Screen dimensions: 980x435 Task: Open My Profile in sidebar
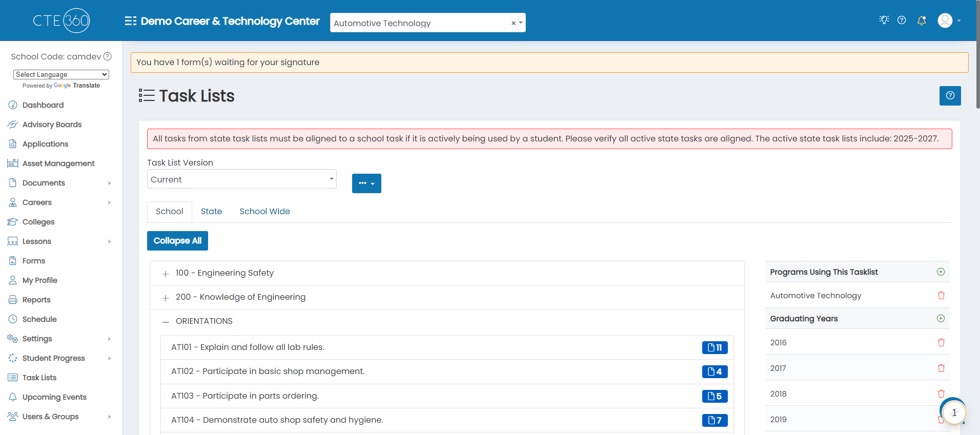coord(39,280)
